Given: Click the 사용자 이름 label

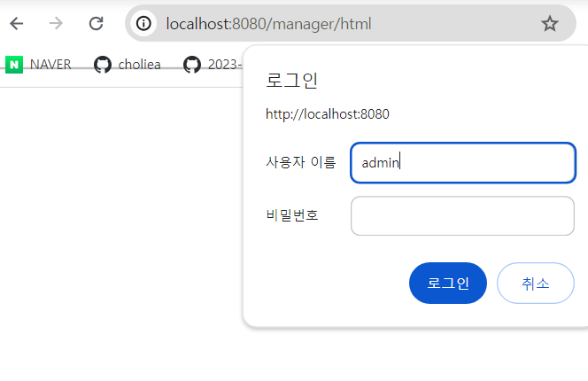Looking at the screenshot, I should click(x=301, y=162).
